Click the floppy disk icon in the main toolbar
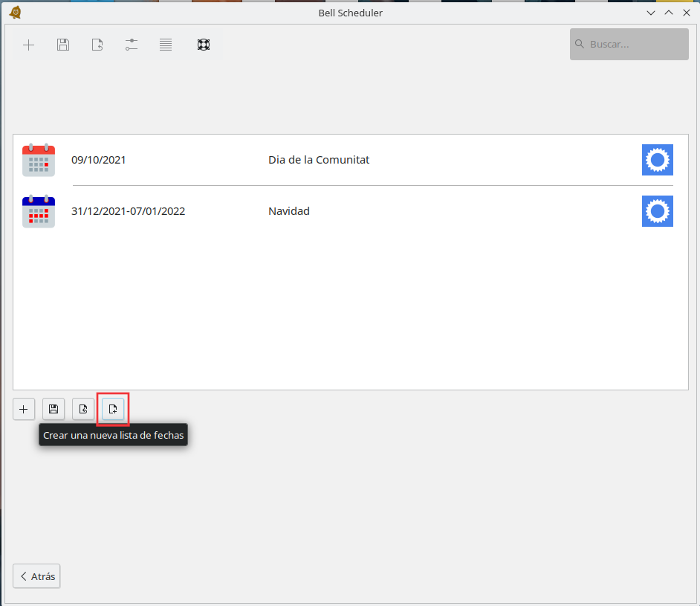The width and height of the screenshot is (700, 606). pos(63,45)
